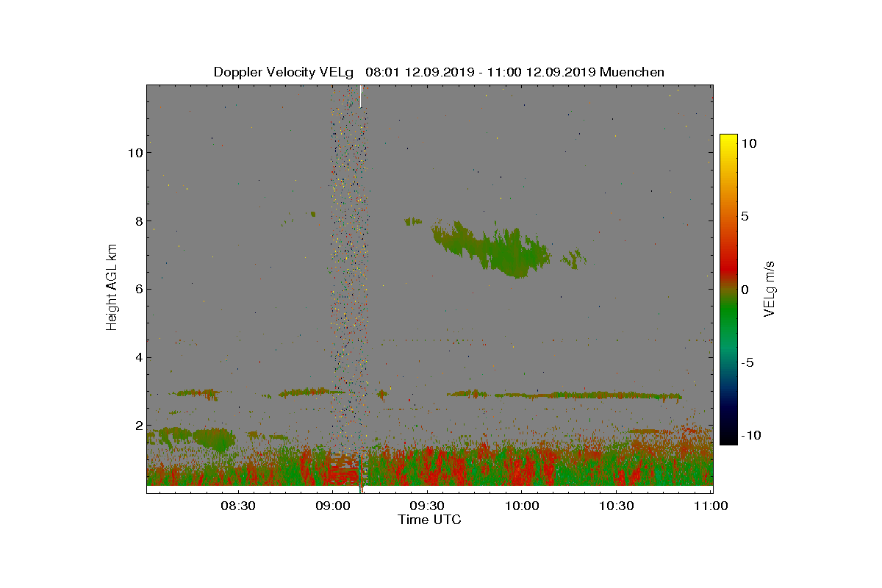Click height axis tick label 8
Image resolution: width=882 pixels, height=588 pixels.
pyautogui.click(x=137, y=220)
